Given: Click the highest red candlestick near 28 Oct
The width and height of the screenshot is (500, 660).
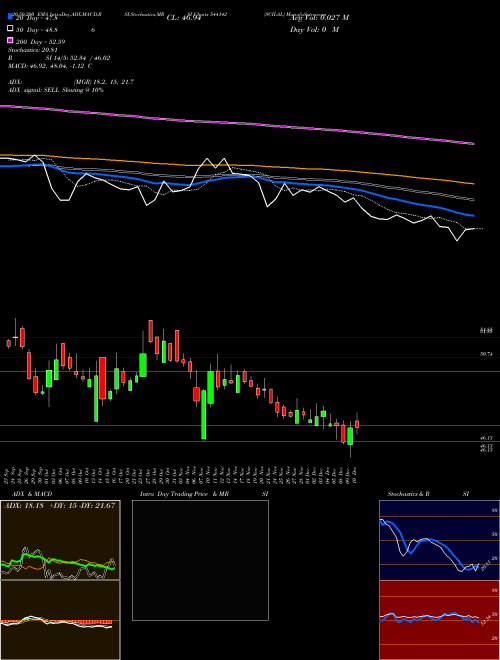Looking at the screenshot, I should click(150, 331).
